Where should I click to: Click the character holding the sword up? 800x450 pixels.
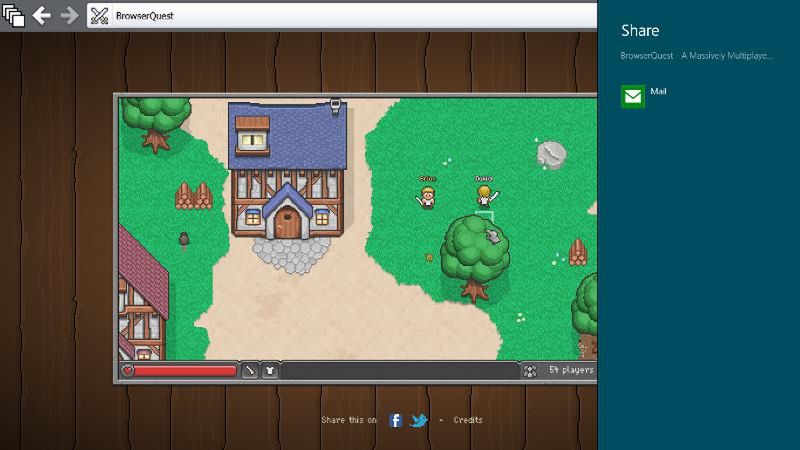click(x=485, y=196)
